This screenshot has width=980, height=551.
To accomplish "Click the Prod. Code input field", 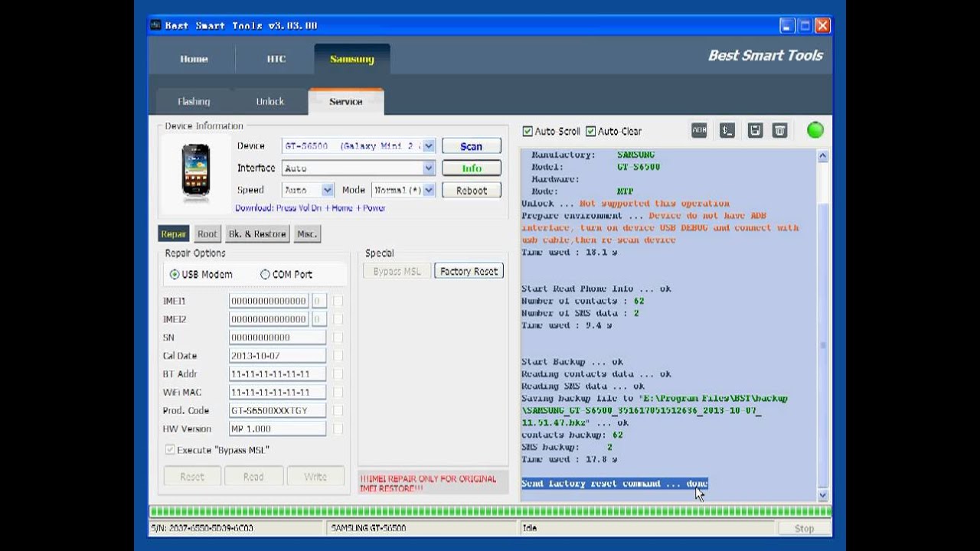I will [277, 411].
